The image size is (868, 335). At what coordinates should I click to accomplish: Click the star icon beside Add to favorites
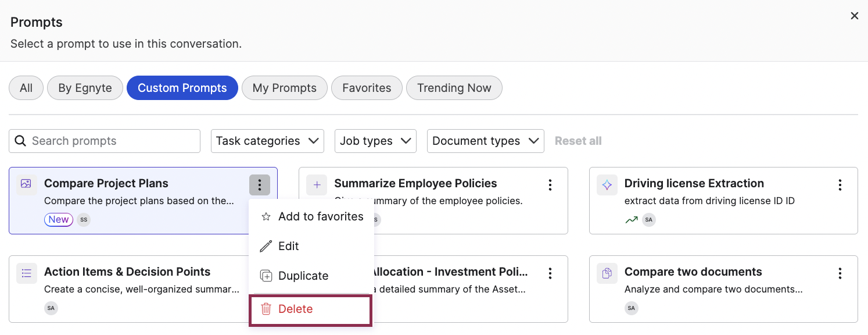pos(266,216)
